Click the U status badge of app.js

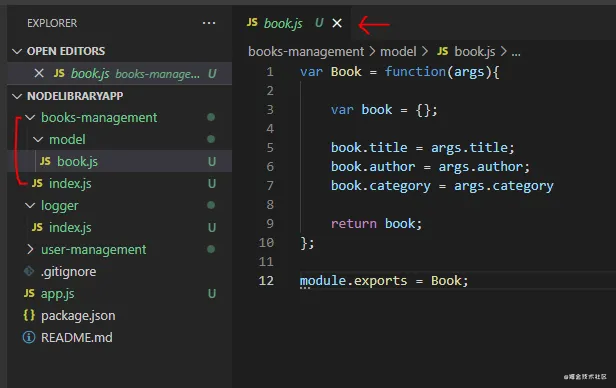212,293
